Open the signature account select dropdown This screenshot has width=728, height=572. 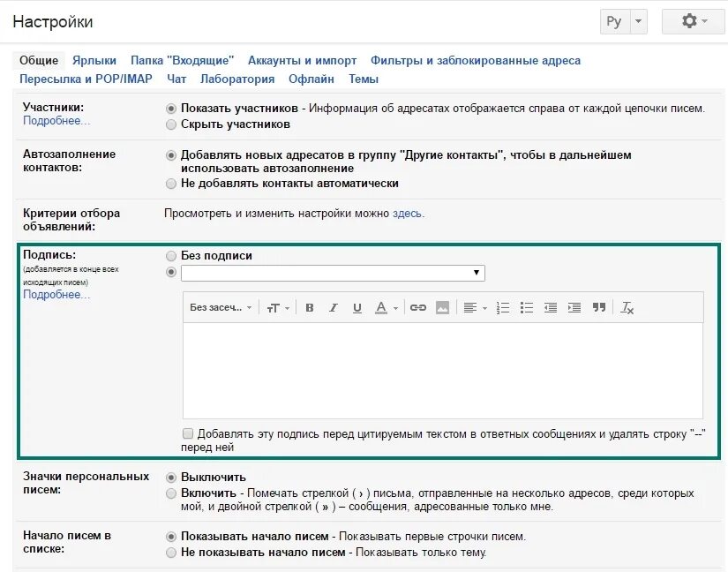[333, 273]
